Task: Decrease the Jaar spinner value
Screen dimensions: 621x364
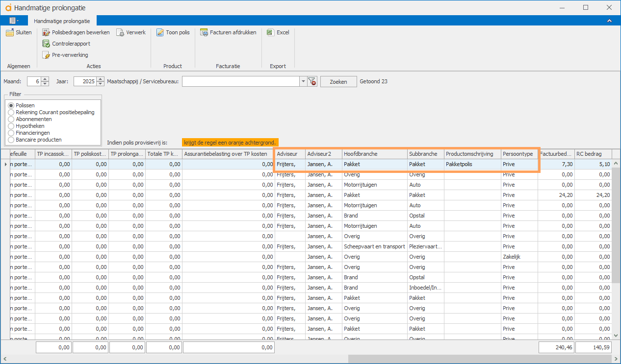Action: 101,84
